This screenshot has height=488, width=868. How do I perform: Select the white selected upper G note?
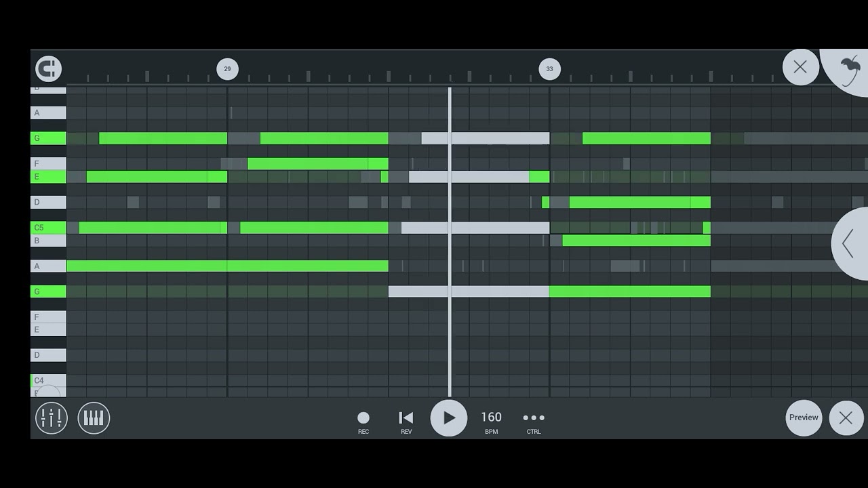click(485, 138)
